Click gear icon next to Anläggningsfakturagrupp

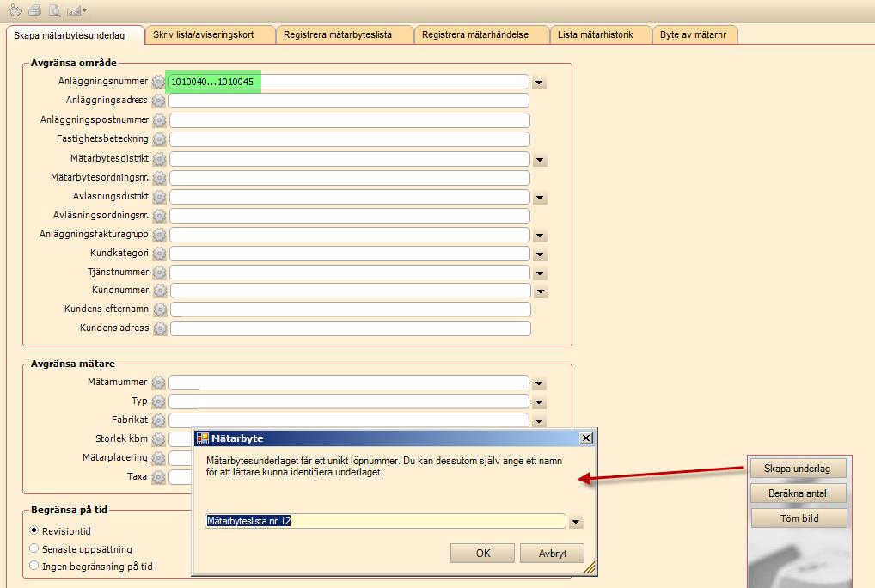click(160, 235)
